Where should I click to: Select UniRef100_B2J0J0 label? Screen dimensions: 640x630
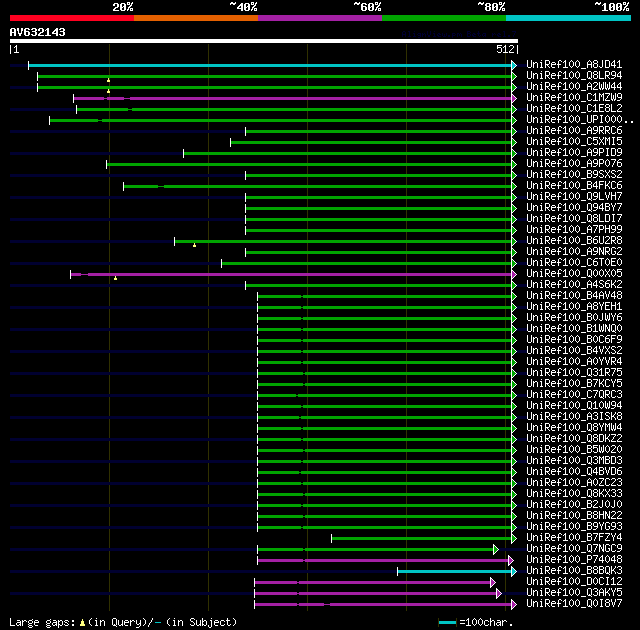[574, 505]
